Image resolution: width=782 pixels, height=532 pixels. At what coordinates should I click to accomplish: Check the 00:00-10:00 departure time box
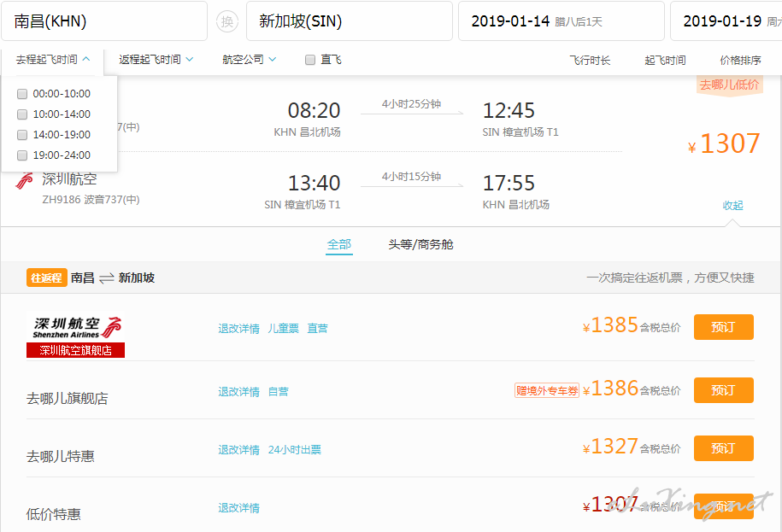click(22, 94)
